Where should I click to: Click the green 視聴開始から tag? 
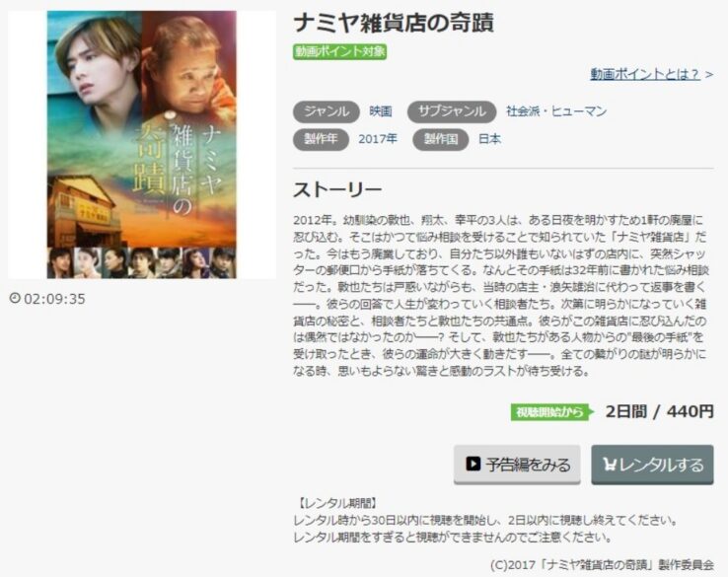pyautogui.click(x=552, y=411)
